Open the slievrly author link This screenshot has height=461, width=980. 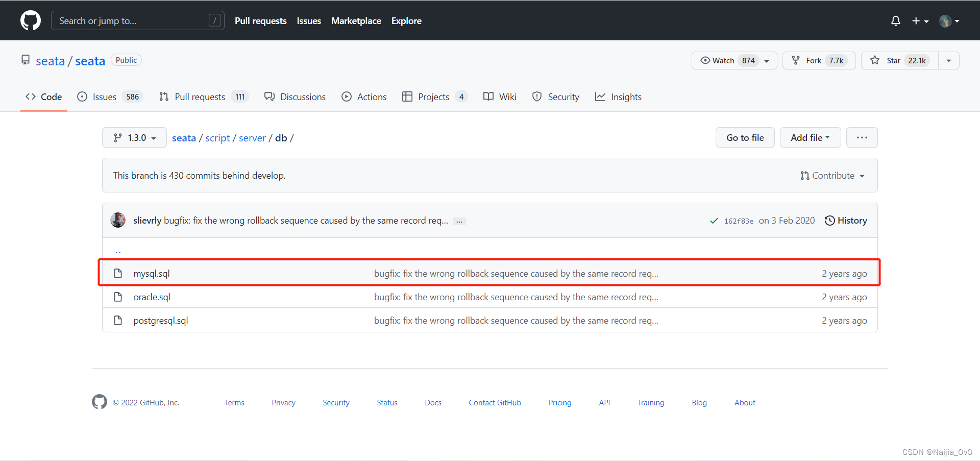coord(147,221)
